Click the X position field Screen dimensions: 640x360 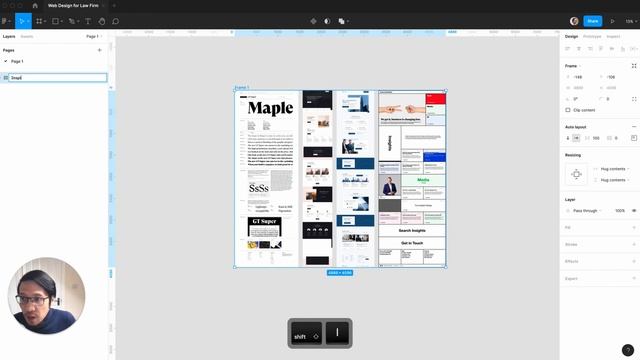coord(578,77)
